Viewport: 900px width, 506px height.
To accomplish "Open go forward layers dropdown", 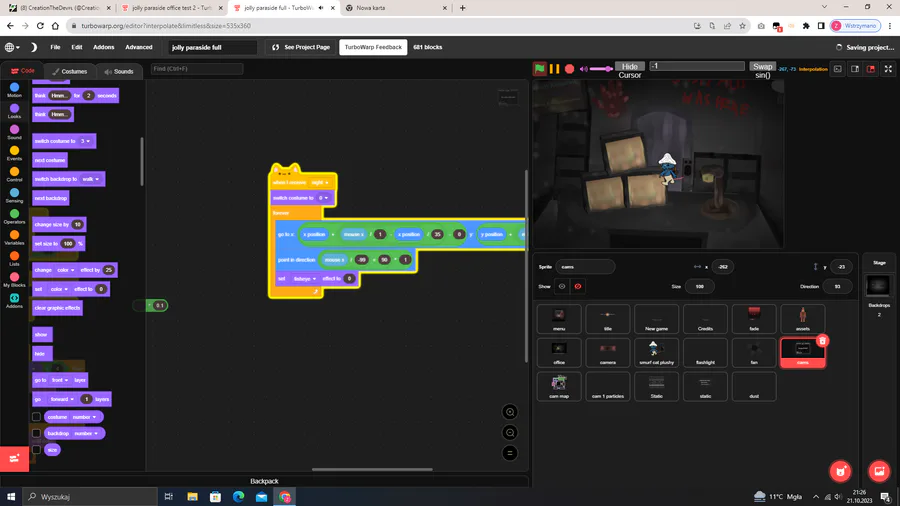I will 62,399.
